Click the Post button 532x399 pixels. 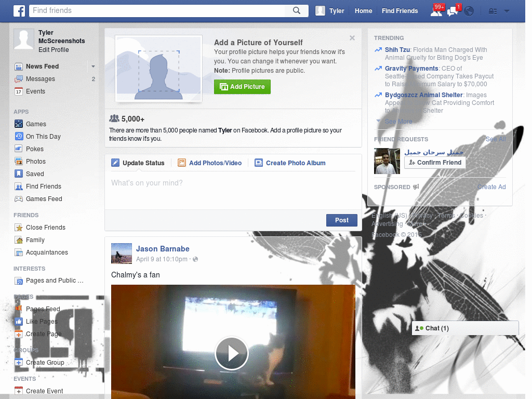point(342,220)
